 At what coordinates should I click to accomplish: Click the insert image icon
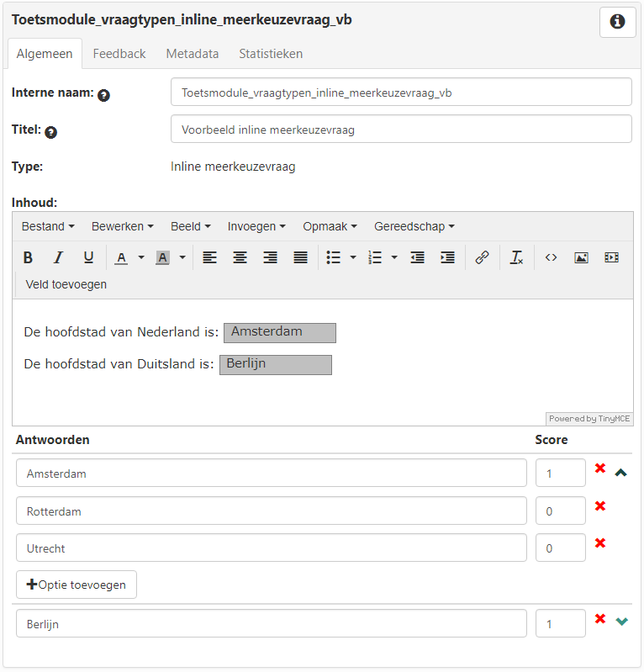pos(581,257)
